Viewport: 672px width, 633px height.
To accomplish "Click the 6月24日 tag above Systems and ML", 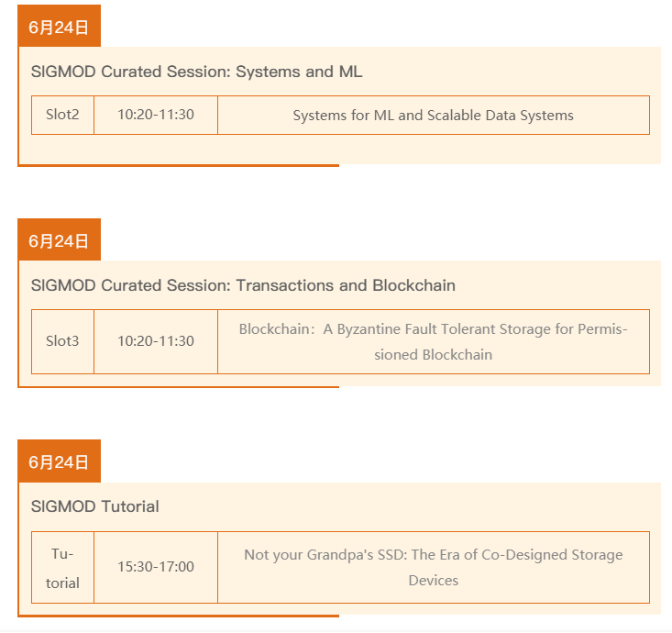I will 59,27.
